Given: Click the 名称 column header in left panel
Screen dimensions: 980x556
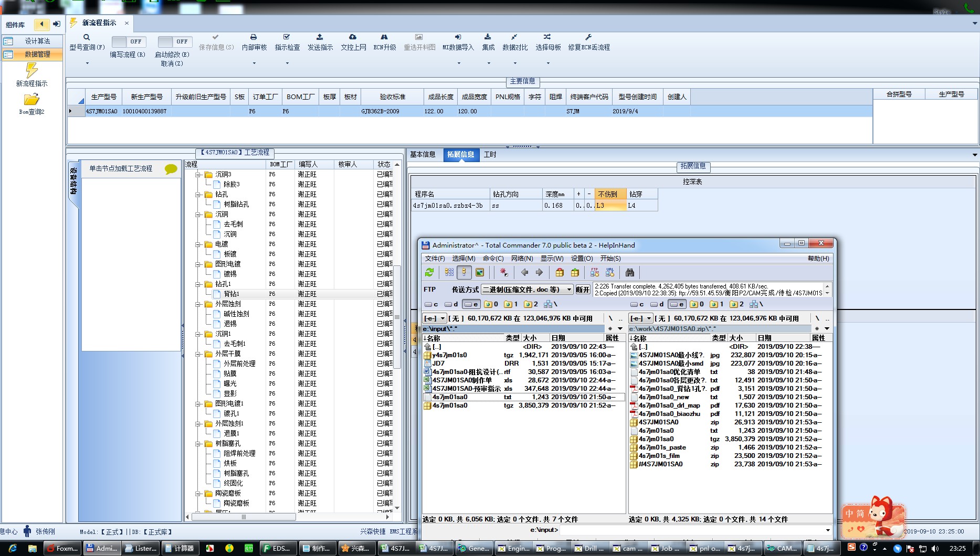Looking at the screenshot, I should [x=463, y=338].
